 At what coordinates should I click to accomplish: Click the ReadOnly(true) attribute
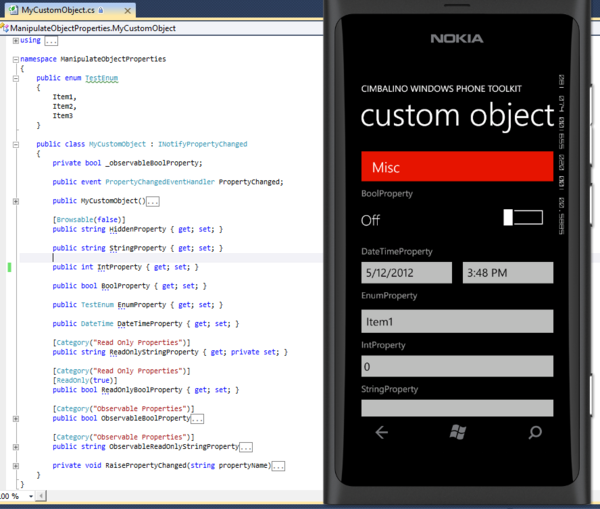[x=85, y=380]
